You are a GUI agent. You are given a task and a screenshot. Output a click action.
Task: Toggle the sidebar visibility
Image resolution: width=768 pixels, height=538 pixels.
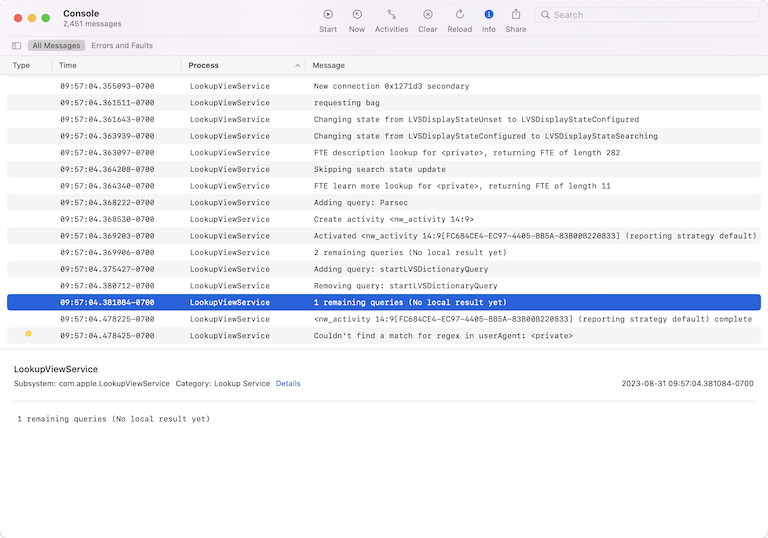[17, 46]
